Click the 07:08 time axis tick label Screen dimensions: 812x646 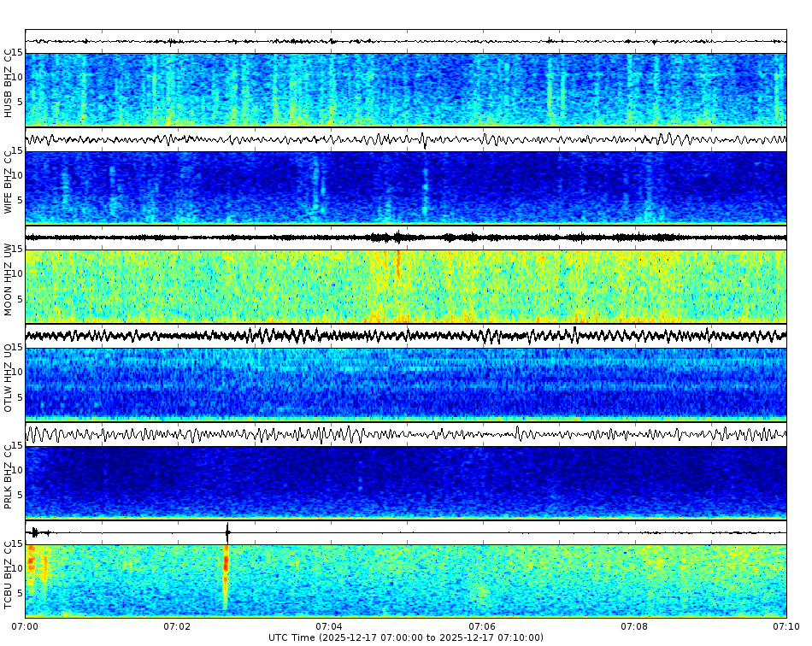coord(633,625)
